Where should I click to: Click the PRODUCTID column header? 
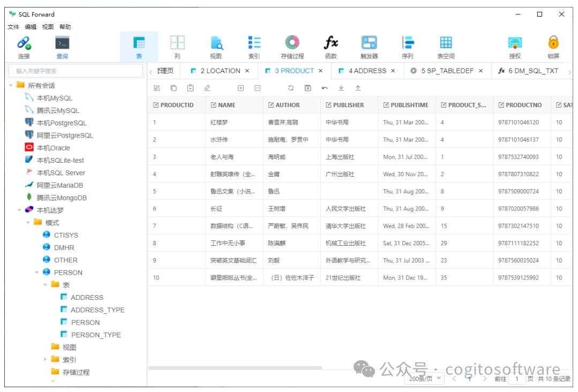[177, 105]
